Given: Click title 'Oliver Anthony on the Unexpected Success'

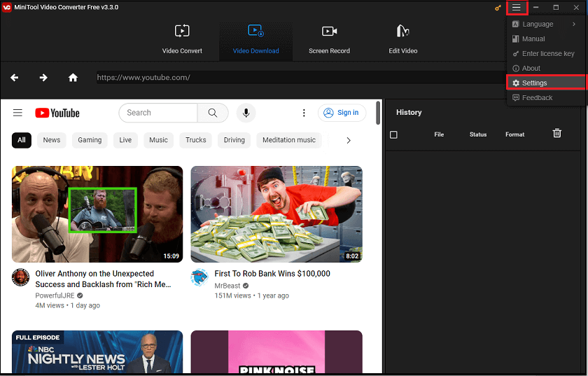Looking at the screenshot, I should 103,279.
